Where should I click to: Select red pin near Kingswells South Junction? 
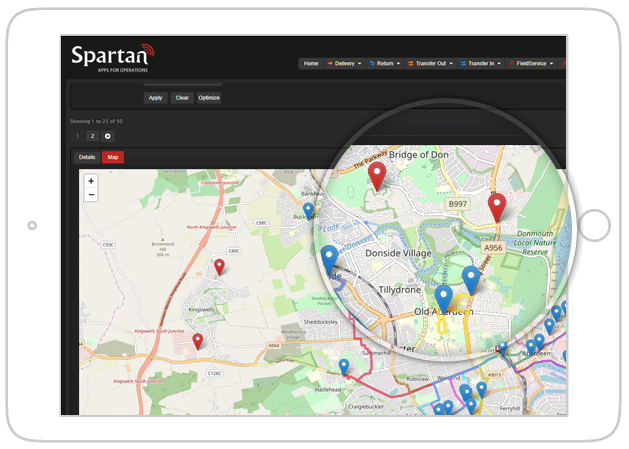[x=198, y=341]
